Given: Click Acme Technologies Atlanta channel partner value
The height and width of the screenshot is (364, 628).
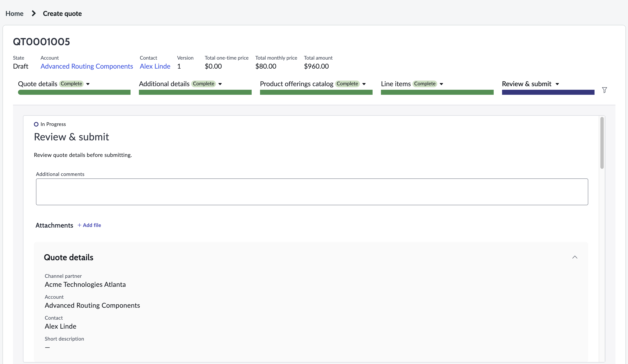Looking at the screenshot, I should click(85, 284).
